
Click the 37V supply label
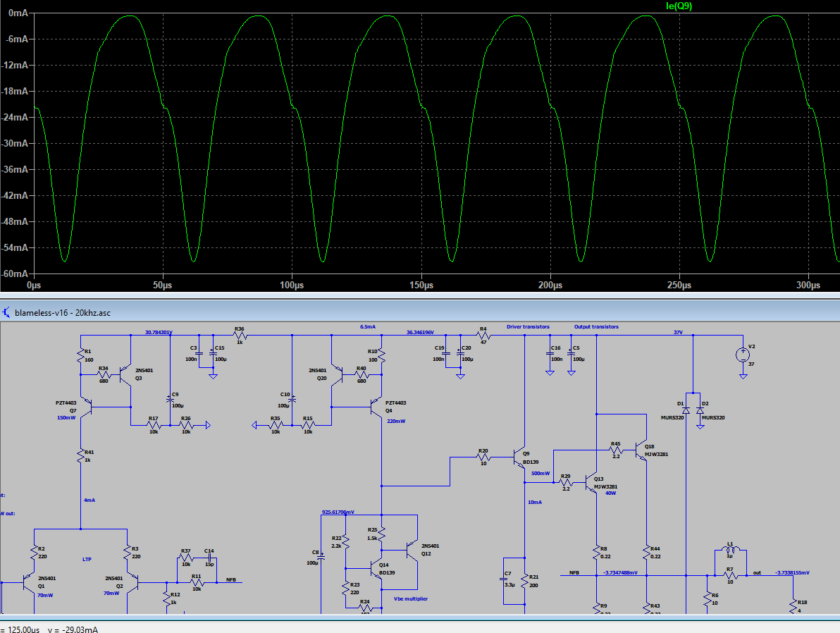tap(678, 332)
